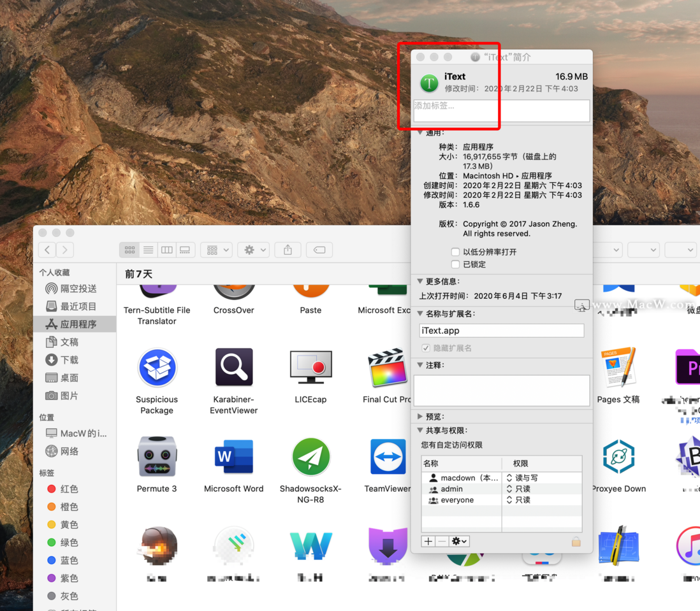The width and height of the screenshot is (700, 611).
Task: Collapse 注释 section
Action: (x=419, y=365)
